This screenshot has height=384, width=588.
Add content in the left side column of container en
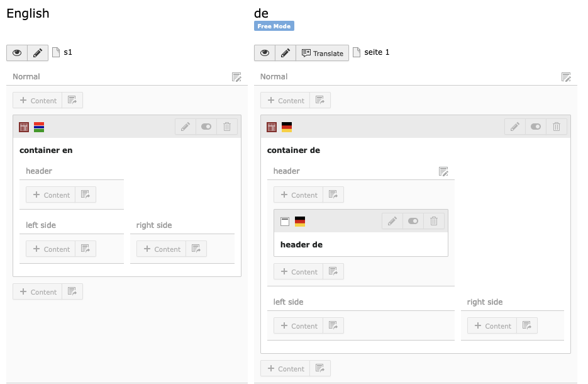point(50,248)
